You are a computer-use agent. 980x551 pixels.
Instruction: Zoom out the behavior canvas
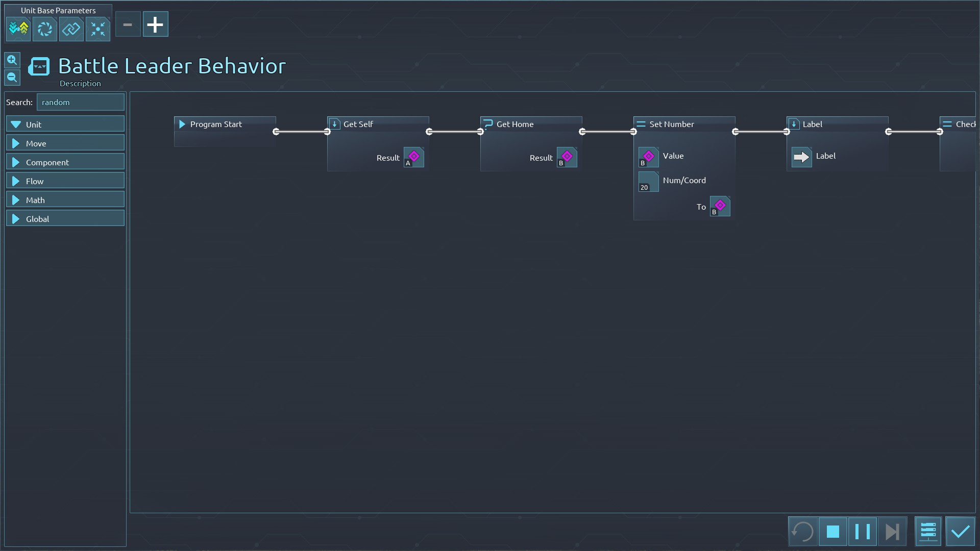(12, 78)
